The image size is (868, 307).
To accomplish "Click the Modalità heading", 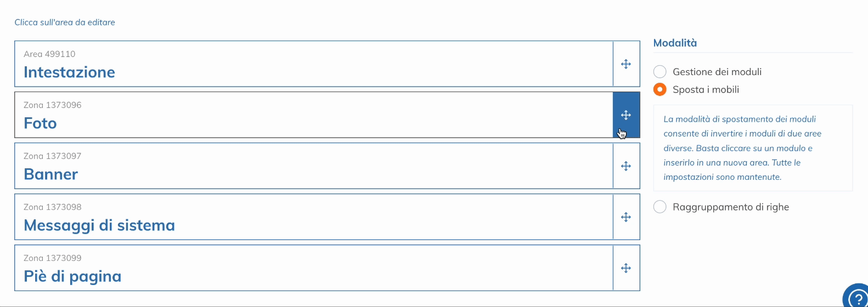I will click(675, 43).
